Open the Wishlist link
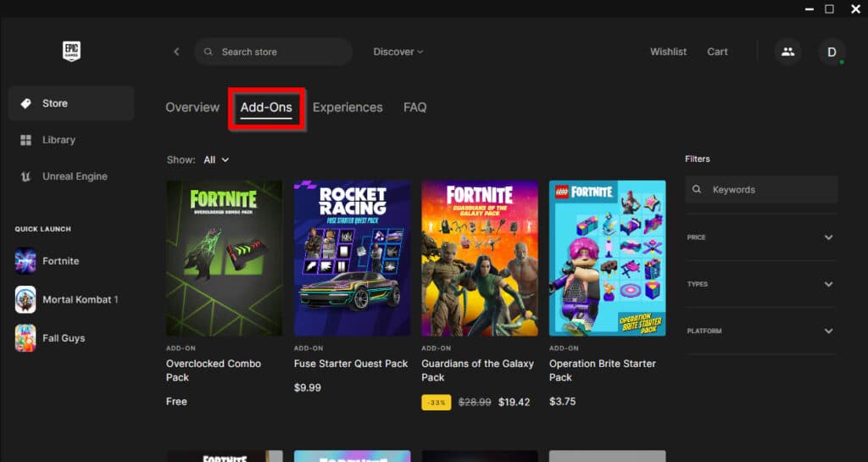The width and height of the screenshot is (868, 462). [x=668, y=52]
